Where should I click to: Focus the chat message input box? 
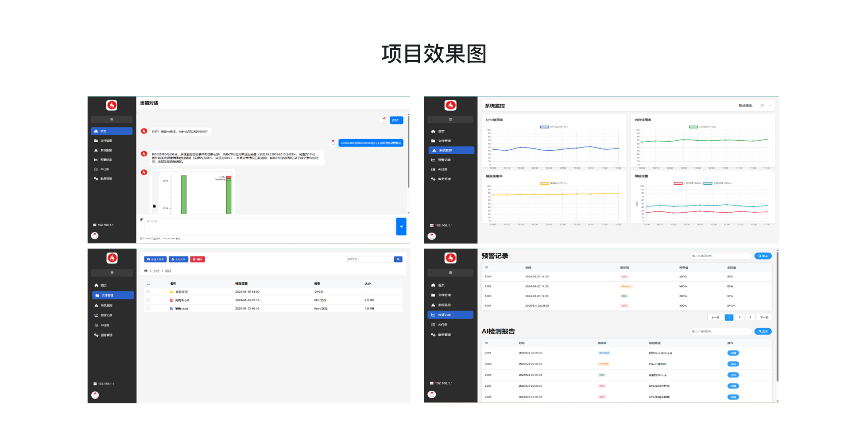tap(269, 226)
